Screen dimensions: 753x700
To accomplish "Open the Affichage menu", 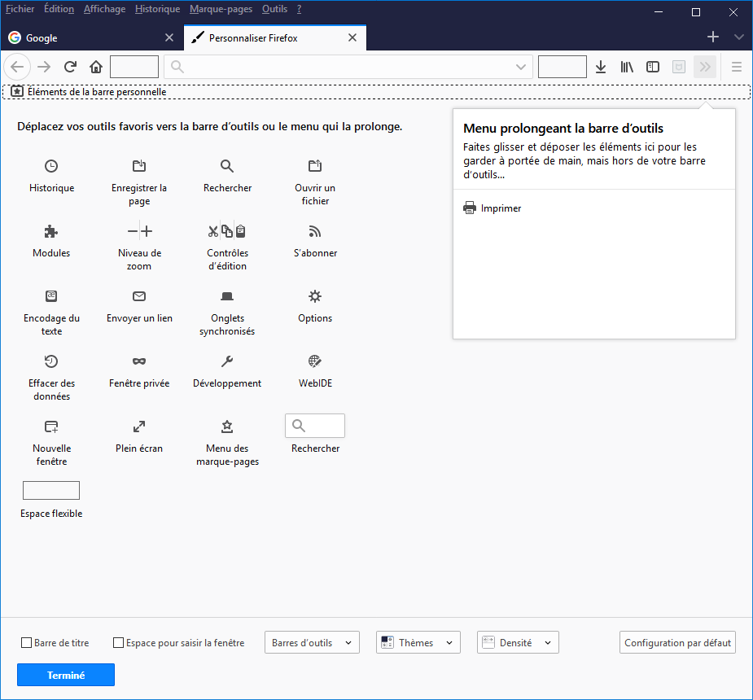I will point(105,9).
